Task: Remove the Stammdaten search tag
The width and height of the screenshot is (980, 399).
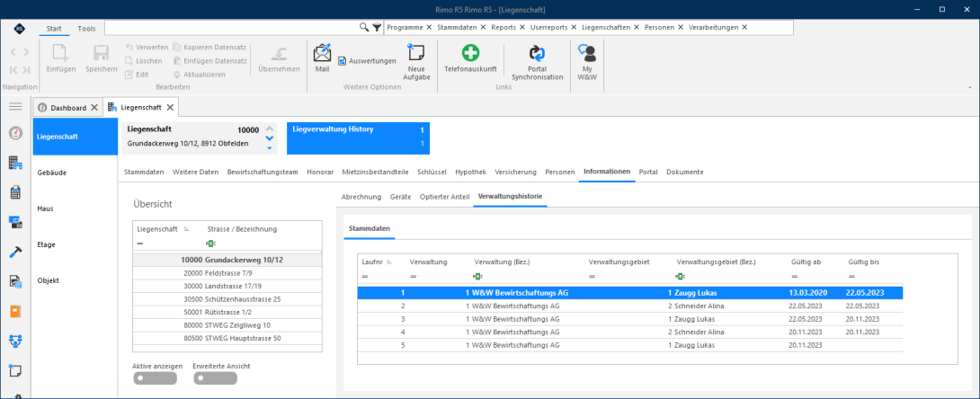Action: (483, 28)
